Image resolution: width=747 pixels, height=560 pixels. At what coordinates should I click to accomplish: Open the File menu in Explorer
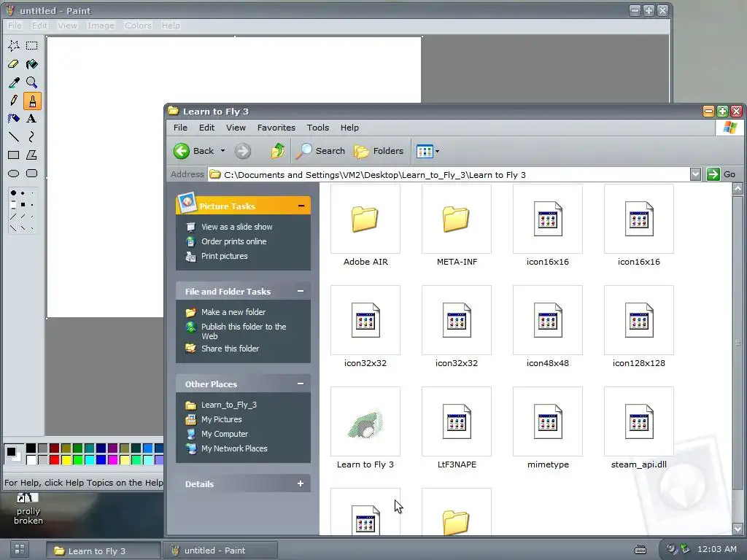click(x=180, y=128)
